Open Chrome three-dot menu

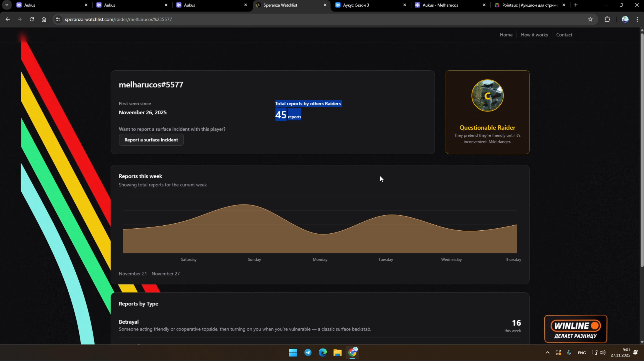click(x=637, y=19)
